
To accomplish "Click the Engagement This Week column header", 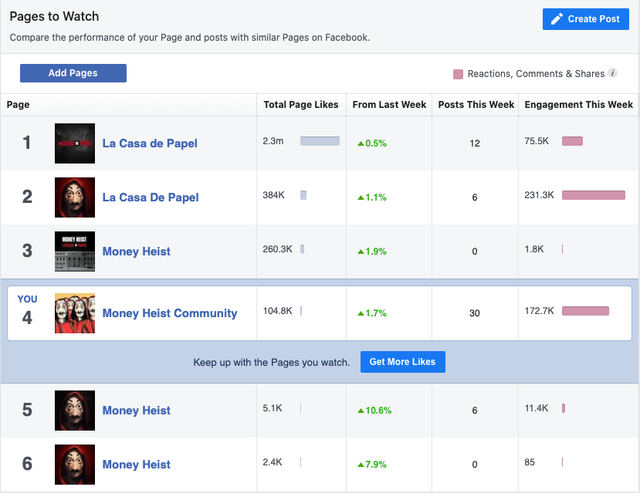I will pos(579,105).
